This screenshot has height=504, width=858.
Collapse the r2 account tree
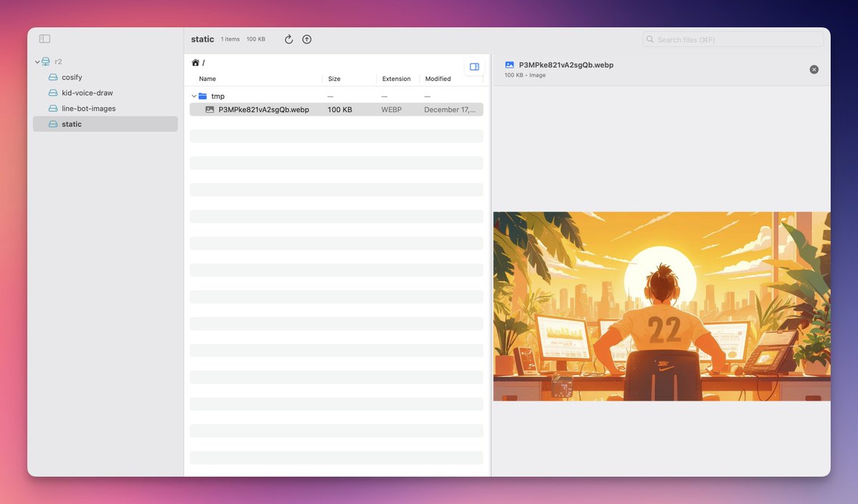(x=37, y=62)
